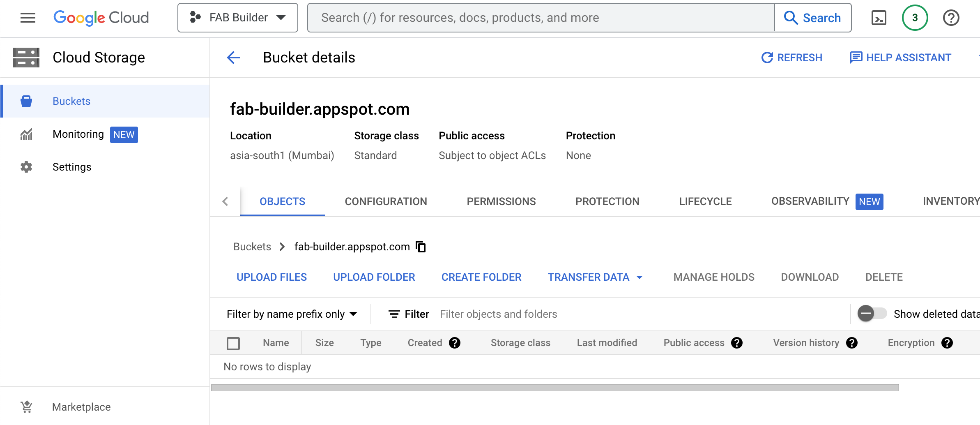Click the Google Cloud logo
This screenshot has height=425, width=980.
point(101,18)
